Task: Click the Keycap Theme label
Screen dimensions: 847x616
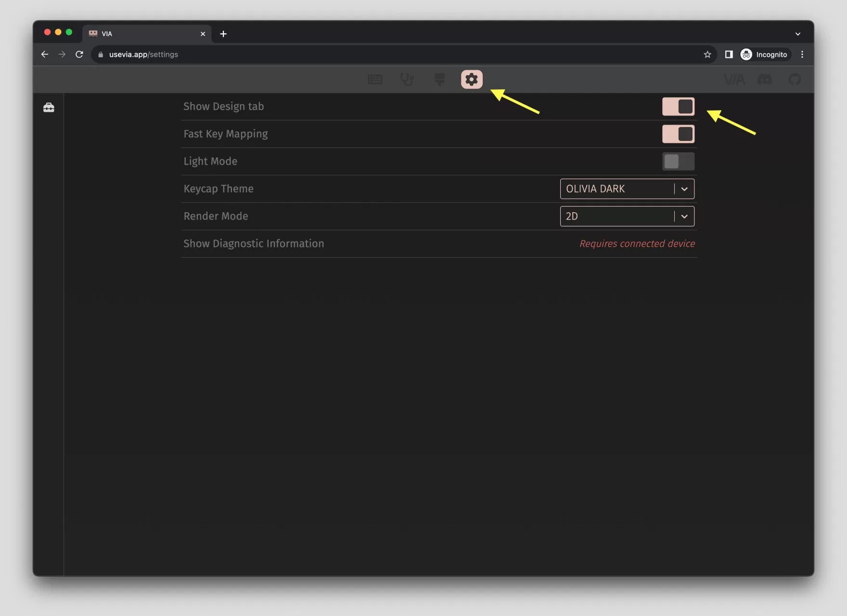Action: (x=218, y=189)
